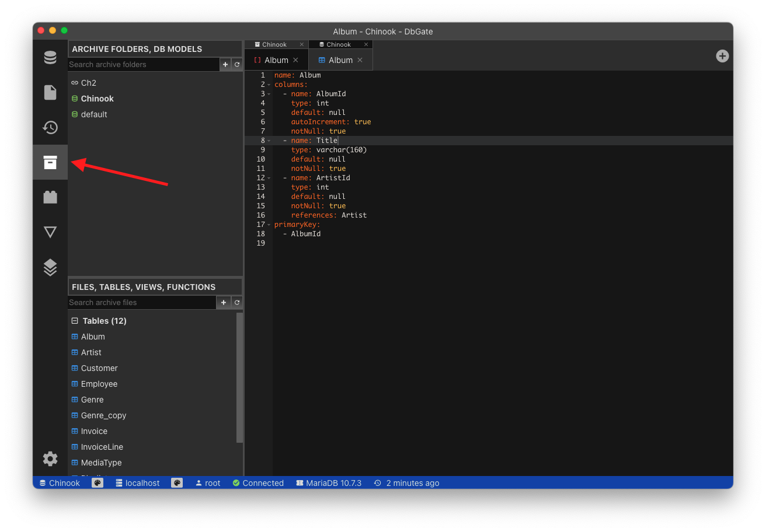This screenshot has height=532, width=766.
Task: Open the database connections sidebar icon
Action: pos(50,57)
